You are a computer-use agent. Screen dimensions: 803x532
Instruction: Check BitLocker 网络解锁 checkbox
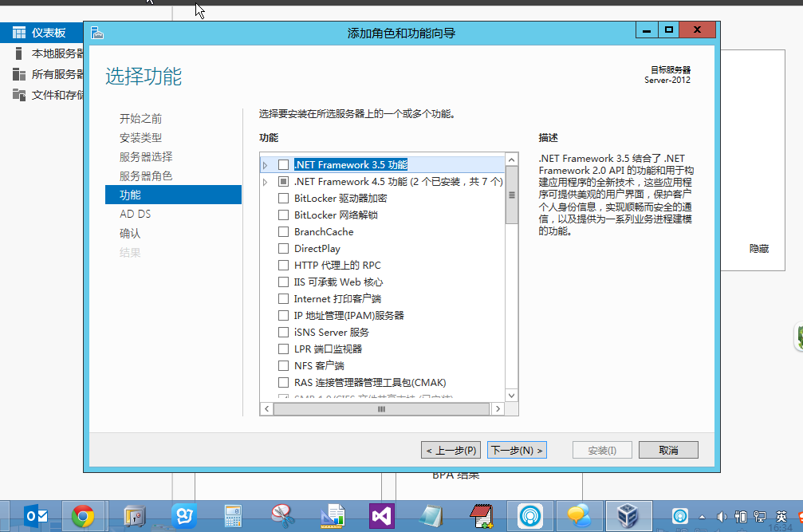(x=283, y=215)
